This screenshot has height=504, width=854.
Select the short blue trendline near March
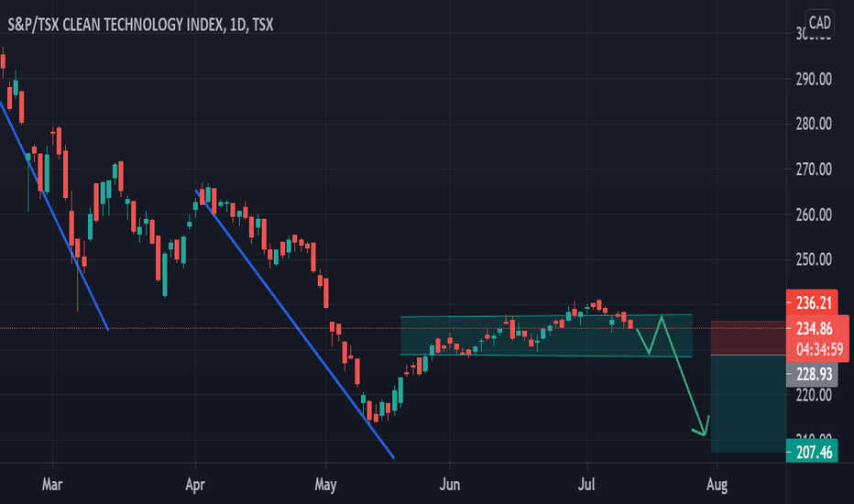click(54, 215)
